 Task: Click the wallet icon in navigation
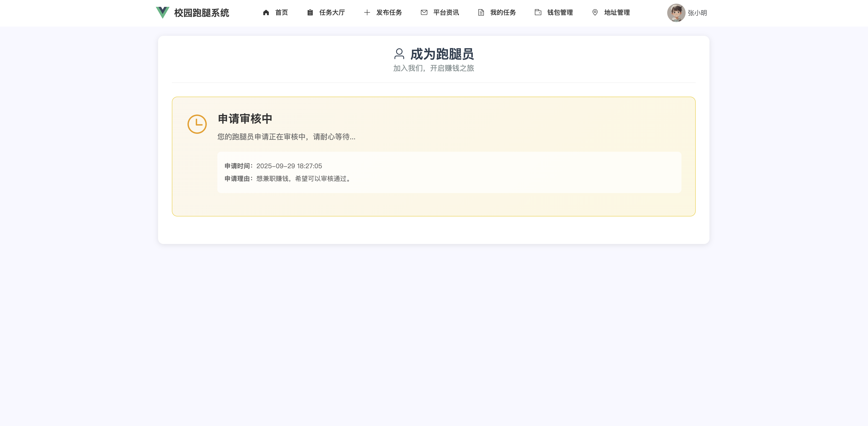click(x=538, y=12)
